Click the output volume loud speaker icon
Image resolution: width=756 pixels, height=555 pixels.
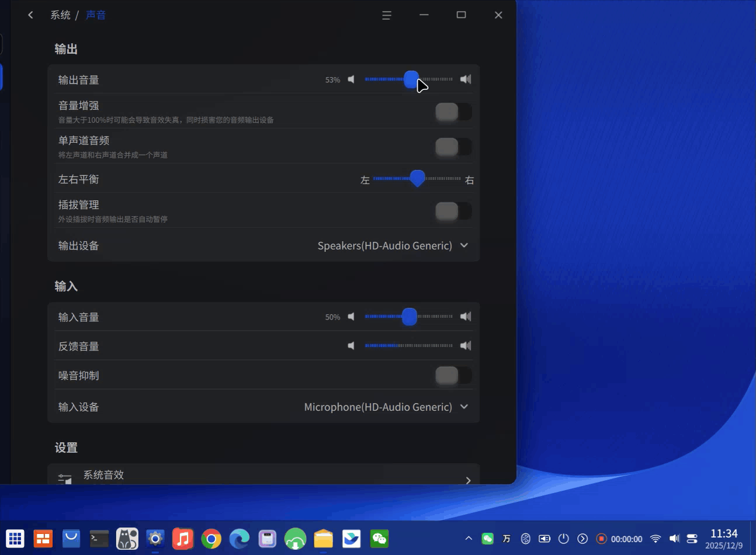point(466,79)
